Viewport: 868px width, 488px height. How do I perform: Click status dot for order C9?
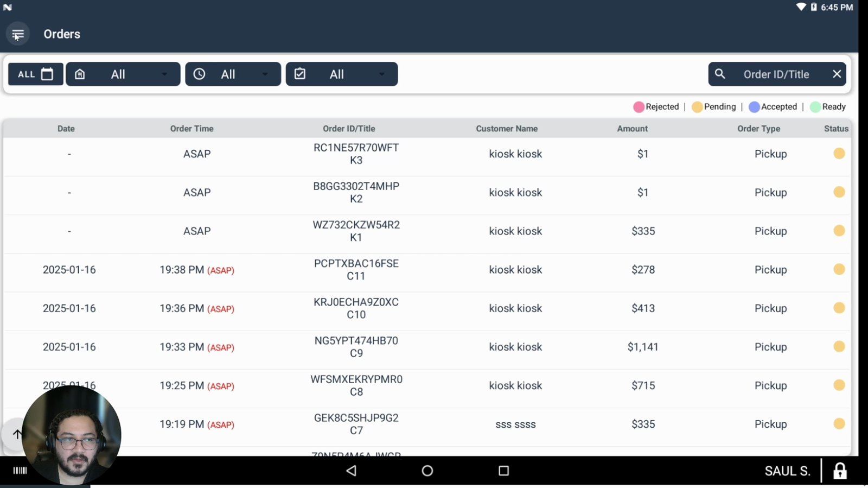[839, 346]
